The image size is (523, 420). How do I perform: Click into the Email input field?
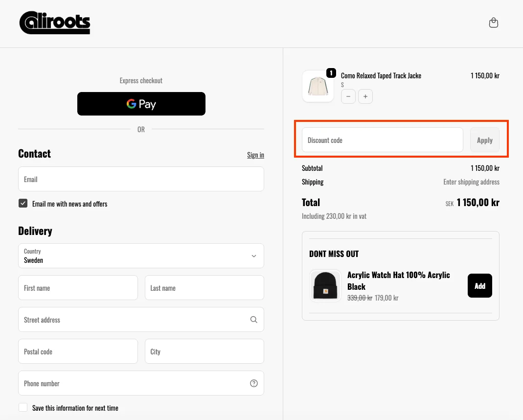click(x=141, y=179)
